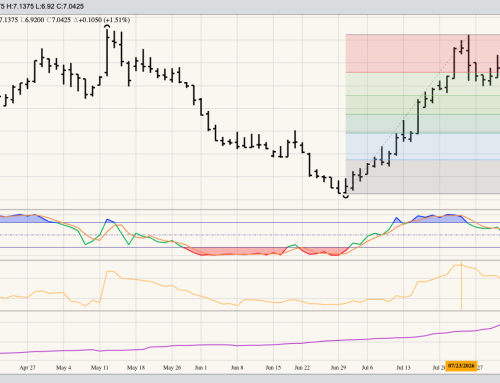The image size is (500, 383).
Task: Select the red Fibonacci retracement zone
Action: (423, 54)
